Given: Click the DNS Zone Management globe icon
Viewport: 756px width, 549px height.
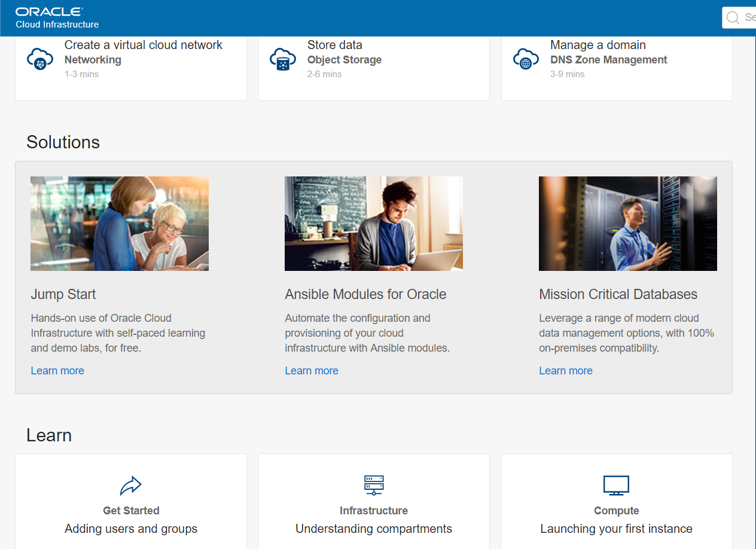Looking at the screenshot, I should 526,59.
